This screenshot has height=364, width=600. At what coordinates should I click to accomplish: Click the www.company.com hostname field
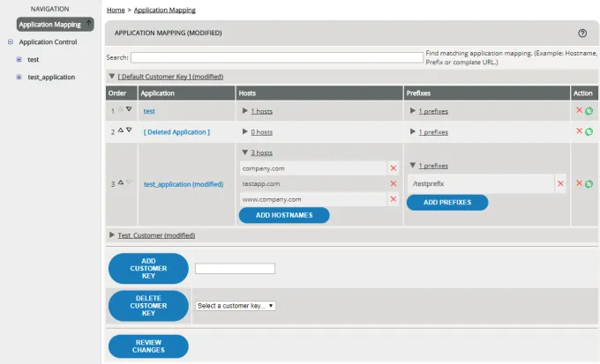click(313, 199)
